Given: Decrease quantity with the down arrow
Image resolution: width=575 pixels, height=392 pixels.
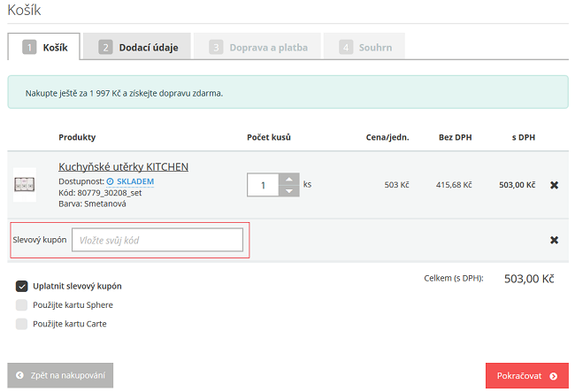Looking at the screenshot, I should point(288,191).
